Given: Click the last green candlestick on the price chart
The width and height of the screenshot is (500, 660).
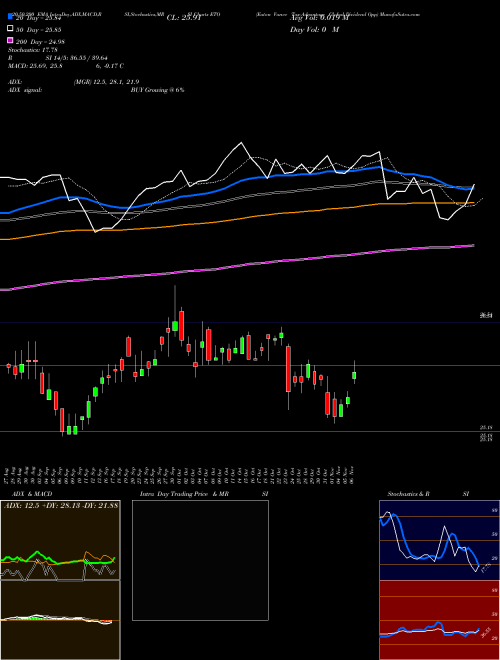Looking at the screenshot, I should coord(354,374).
